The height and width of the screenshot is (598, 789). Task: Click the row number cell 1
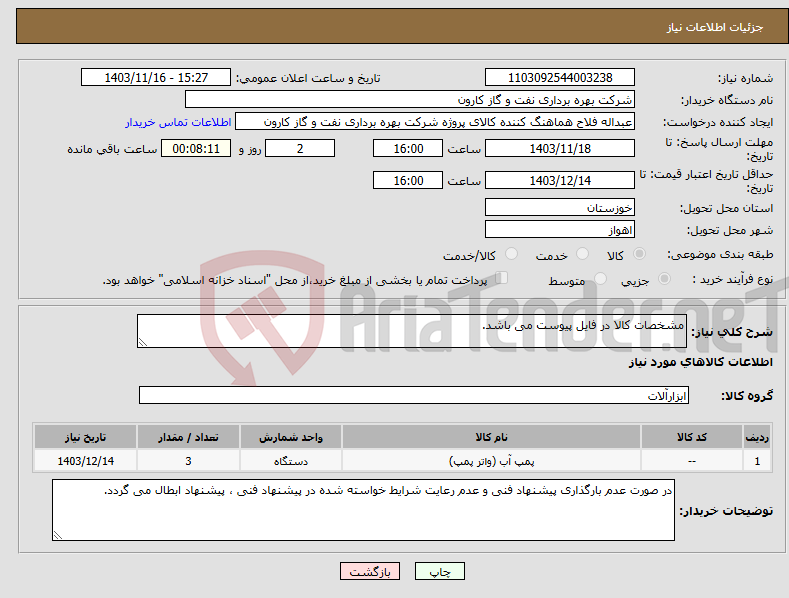click(757, 461)
